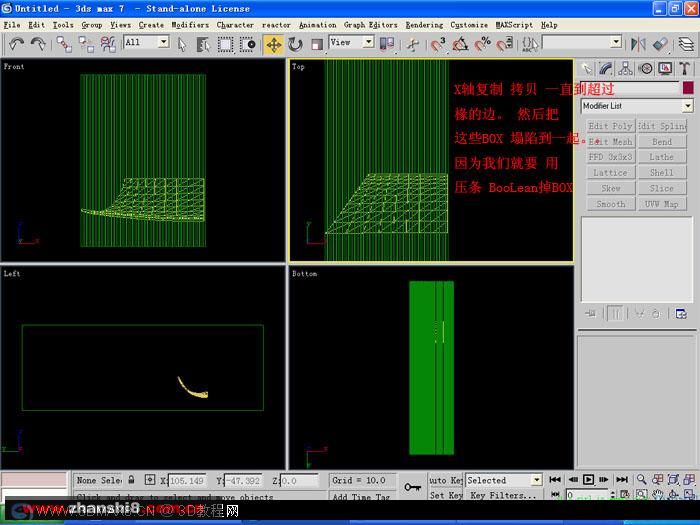Toggle the selection lock padlock

point(131,480)
